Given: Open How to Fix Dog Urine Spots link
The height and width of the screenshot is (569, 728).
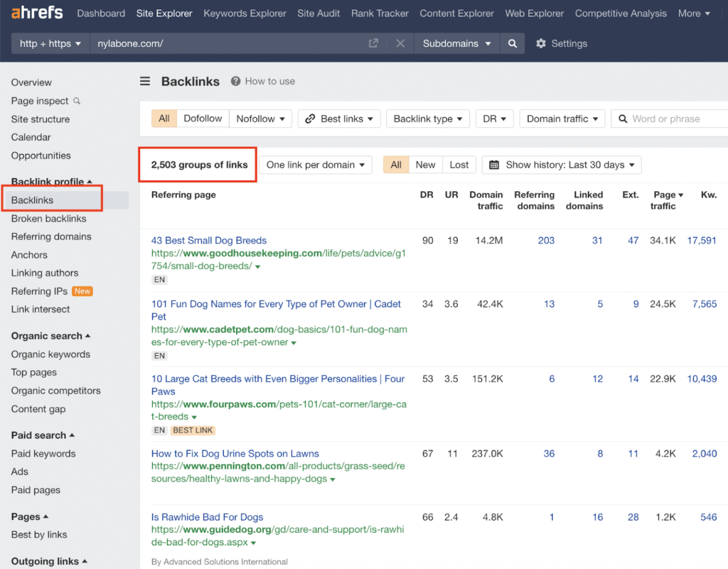Looking at the screenshot, I should pyautogui.click(x=235, y=453).
